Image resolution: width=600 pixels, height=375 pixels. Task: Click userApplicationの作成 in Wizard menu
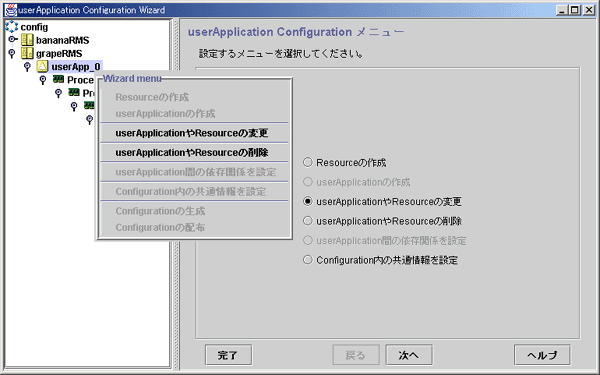(194, 114)
